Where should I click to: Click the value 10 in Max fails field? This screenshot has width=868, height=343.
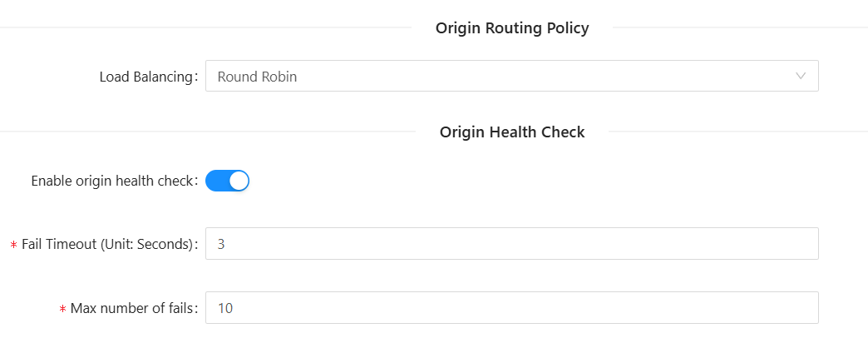224,308
